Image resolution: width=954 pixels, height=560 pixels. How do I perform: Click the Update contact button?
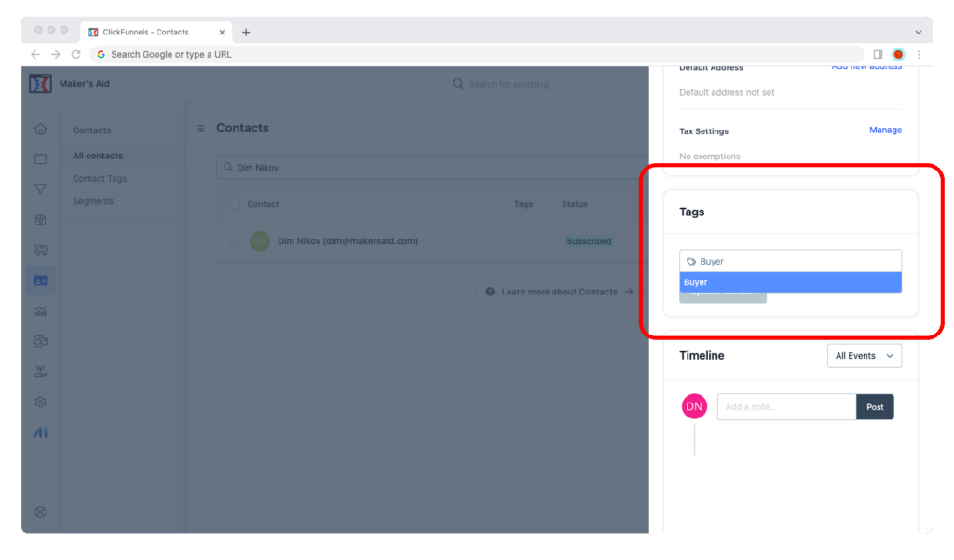click(x=723, y=297)
